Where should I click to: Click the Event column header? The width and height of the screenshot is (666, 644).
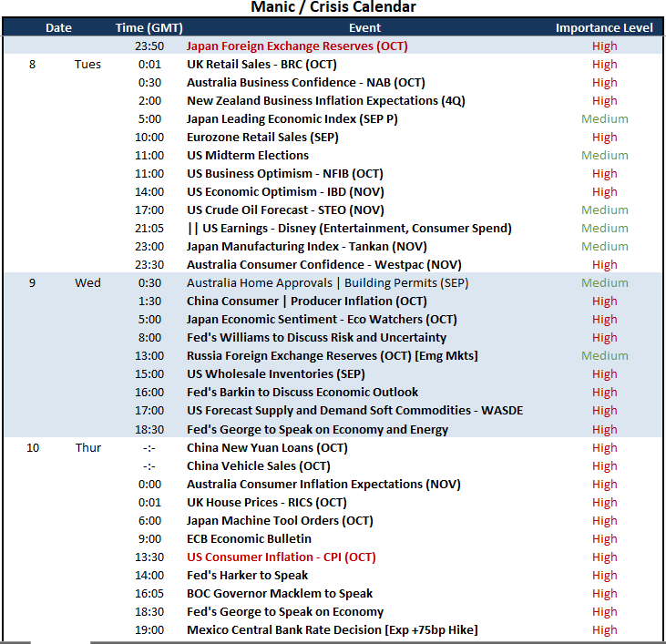[x=364, y=28]
